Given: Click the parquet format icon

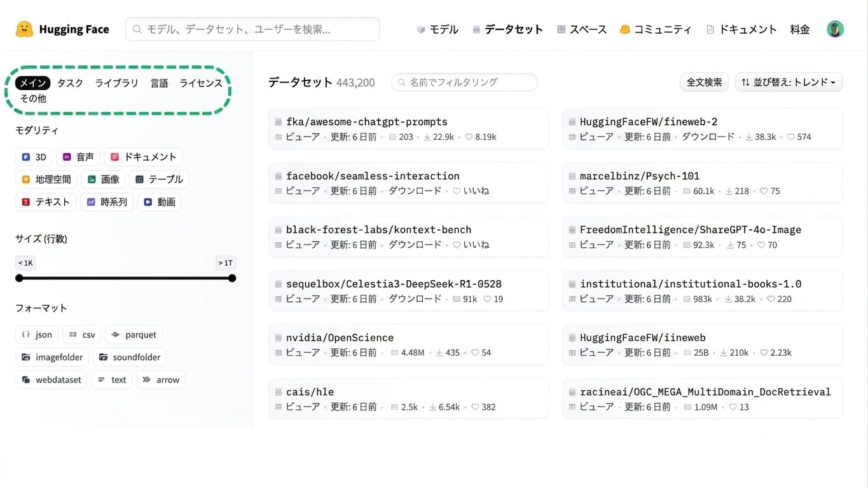Looking at the screenshot, I should point(115,334).
